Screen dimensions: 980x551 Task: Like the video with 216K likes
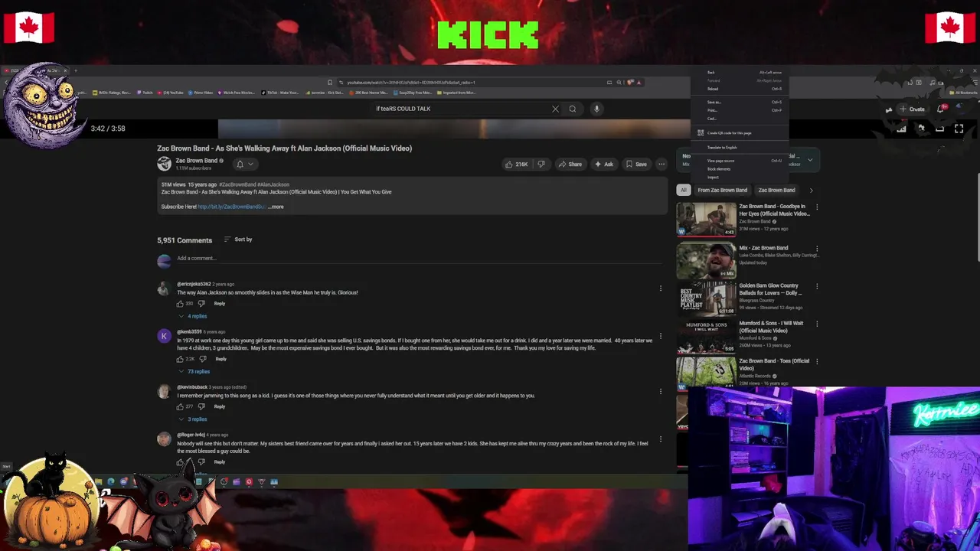pyautogui.click(x=516, y=164)
